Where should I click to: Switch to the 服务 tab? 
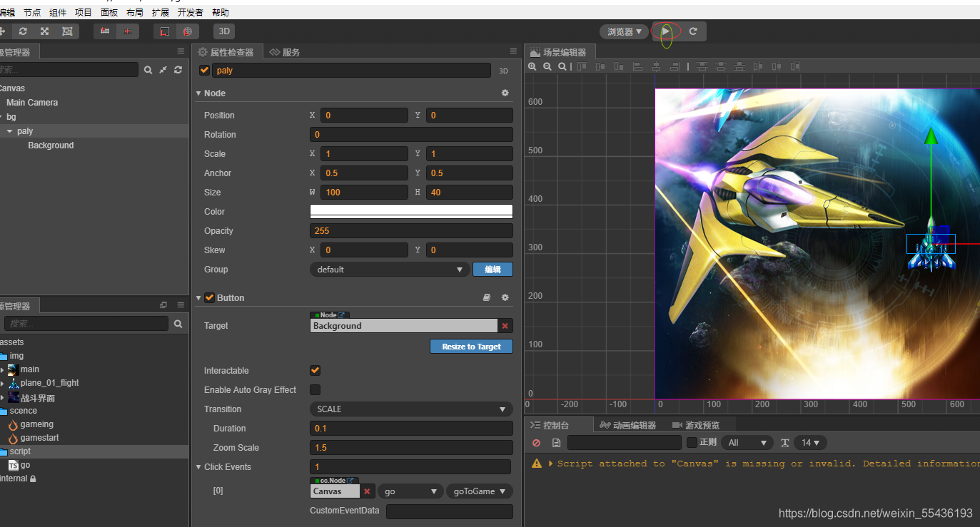point(285,52)
